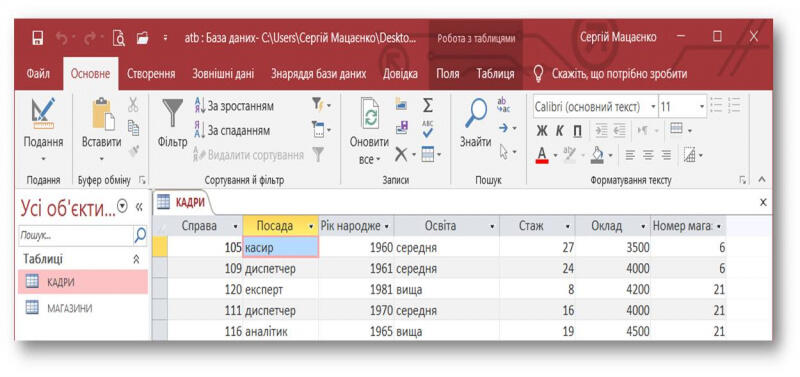Open the Customize Quick Access Toolbar arrow
This screenshot has width=800, height=377.
165,38
